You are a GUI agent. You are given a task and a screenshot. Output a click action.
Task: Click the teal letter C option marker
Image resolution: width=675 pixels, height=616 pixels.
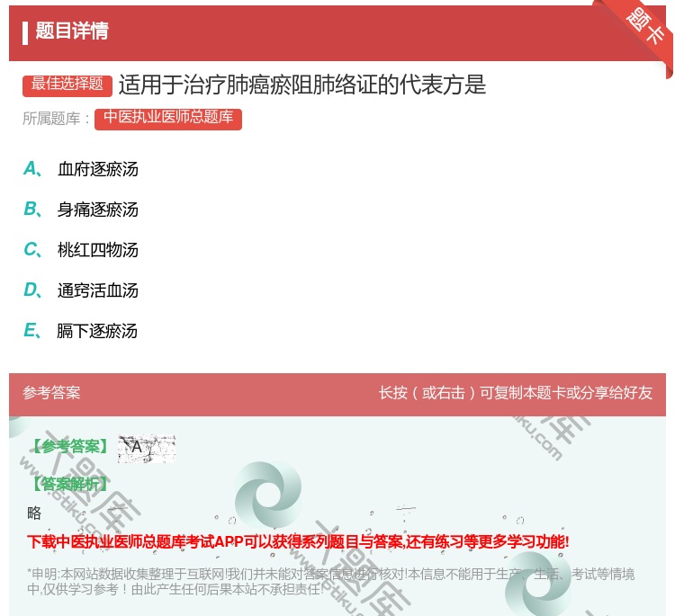pyautogui.click(x=31, y=250)
